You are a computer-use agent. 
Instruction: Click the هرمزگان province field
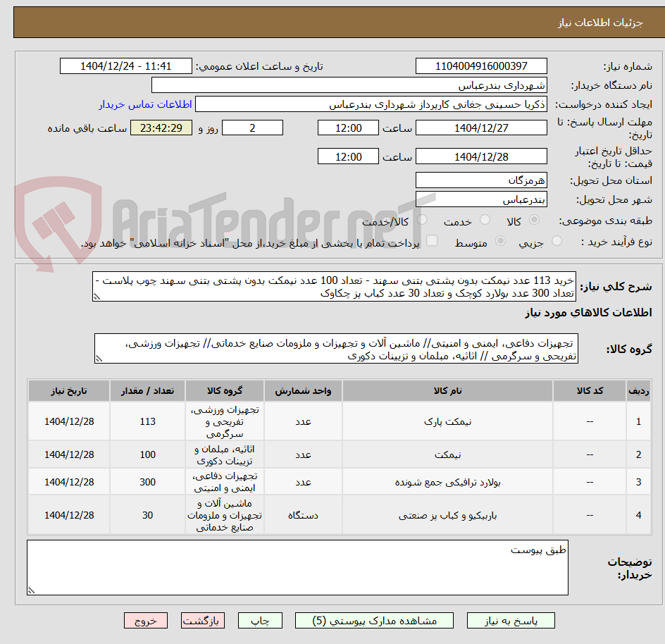click(x=481, y=180)
